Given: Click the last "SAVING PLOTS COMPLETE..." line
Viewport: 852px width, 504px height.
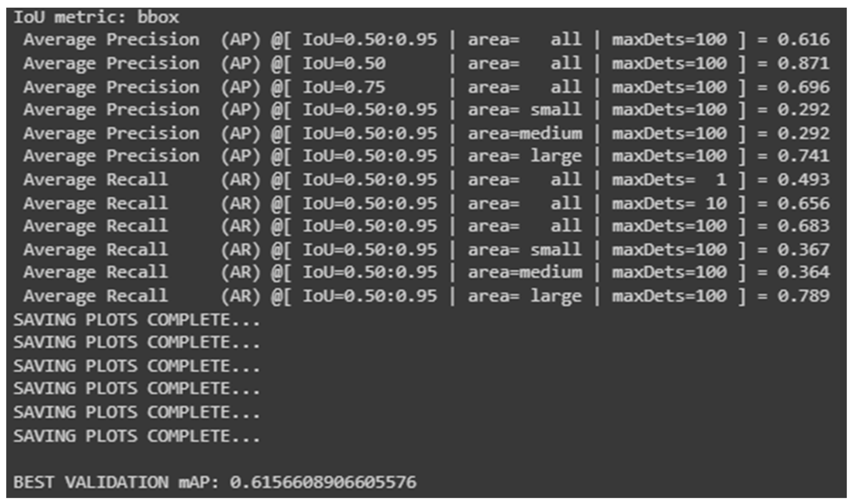Looking at the screenshot, I should point(137,436).
